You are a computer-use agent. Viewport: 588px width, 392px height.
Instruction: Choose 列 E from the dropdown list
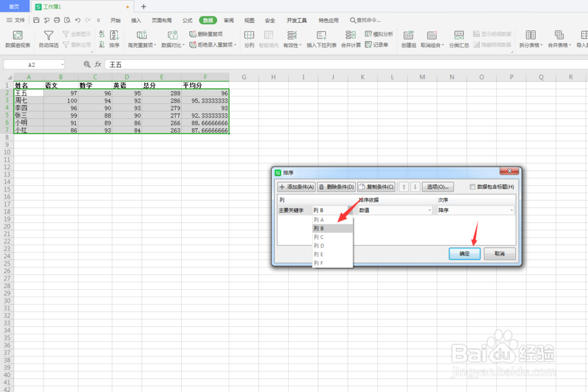click(333, 254)
